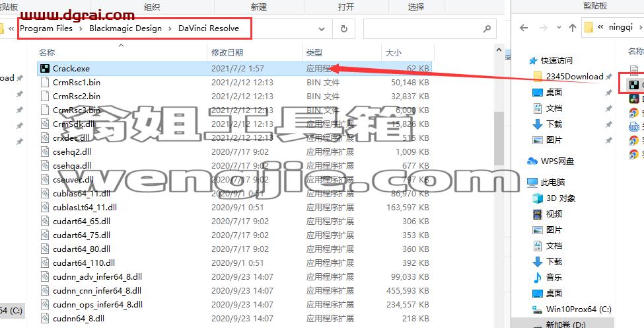Image resolution: width=644 pixels, height=328 pixels.
Task: Open recent locations dropdown in ningqi window
Action: (x=558, y=28)
